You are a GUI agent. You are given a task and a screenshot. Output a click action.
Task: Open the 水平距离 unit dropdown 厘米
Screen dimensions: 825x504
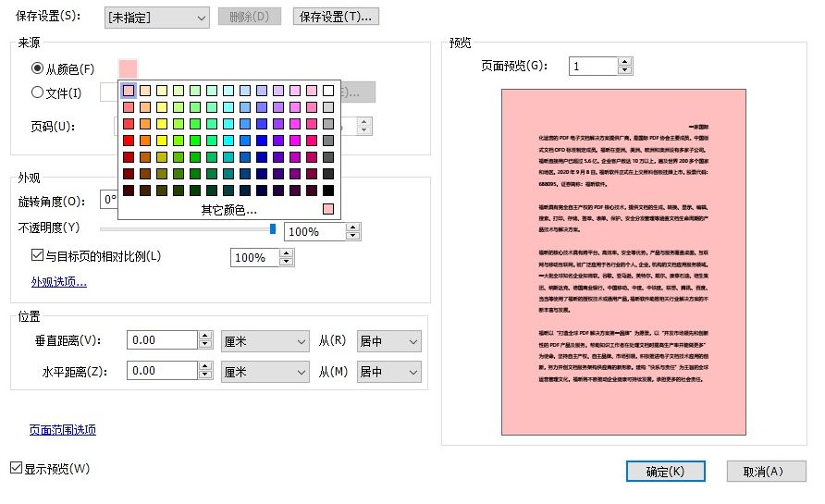pos(265,372)
